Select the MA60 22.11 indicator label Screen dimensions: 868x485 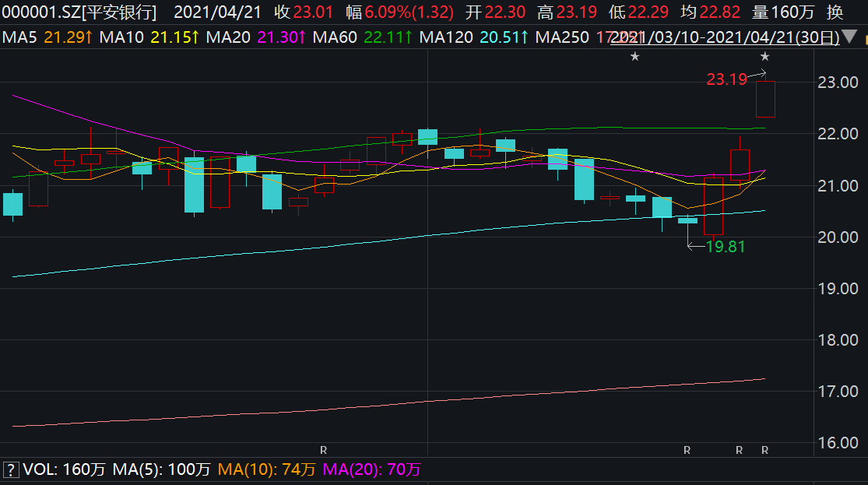pyautogui.click(x=363, y=37)
